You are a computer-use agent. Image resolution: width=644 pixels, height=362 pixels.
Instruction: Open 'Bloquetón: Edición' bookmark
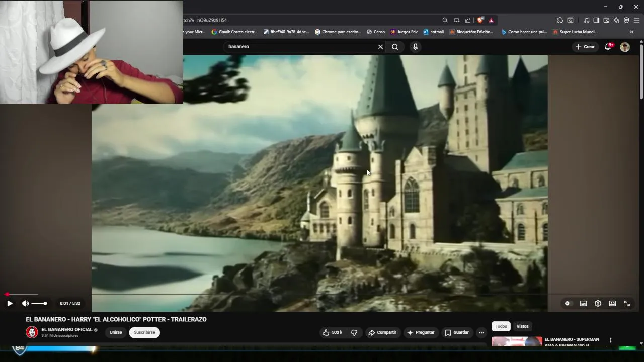pyautogui.click(x=472, y=32)
